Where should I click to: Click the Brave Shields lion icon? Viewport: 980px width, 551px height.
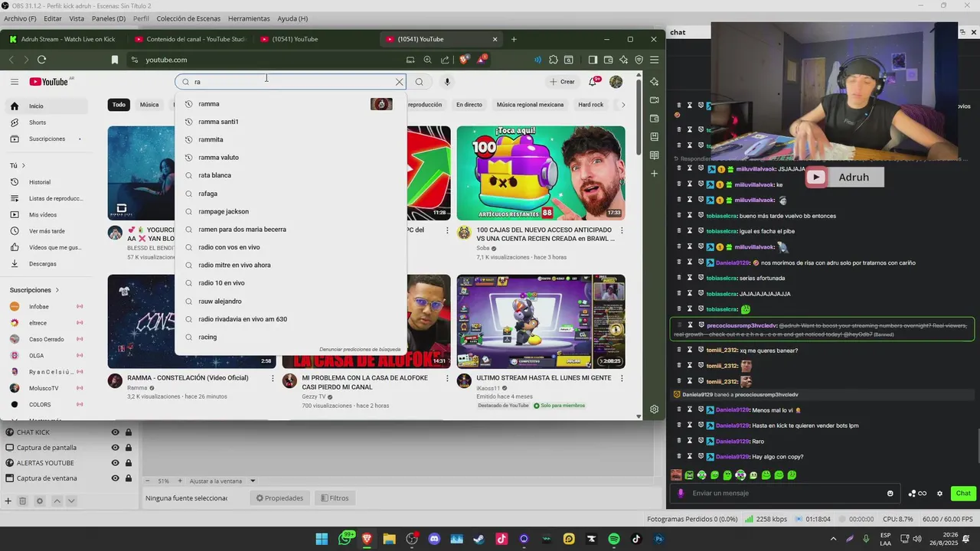coord(464,60)
